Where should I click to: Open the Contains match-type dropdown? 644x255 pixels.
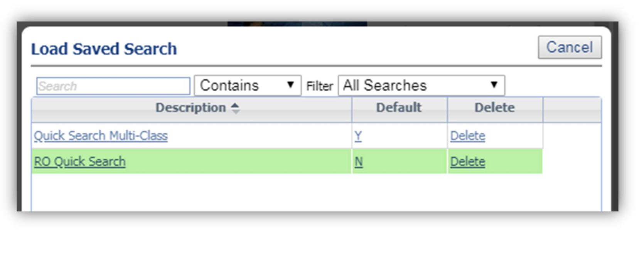pos(248,86)
